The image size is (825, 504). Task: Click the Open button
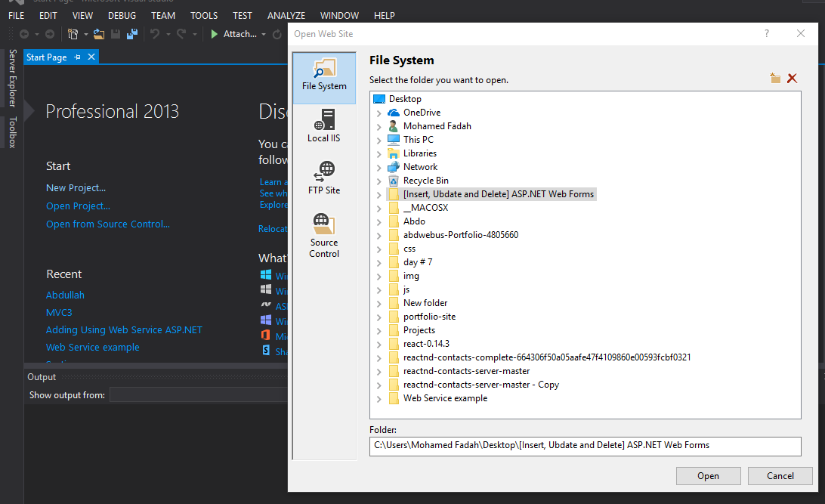tap(708, 475)
